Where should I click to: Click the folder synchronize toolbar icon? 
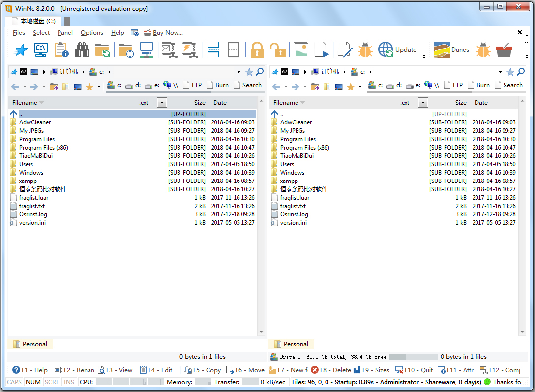(x=102, y=50)
